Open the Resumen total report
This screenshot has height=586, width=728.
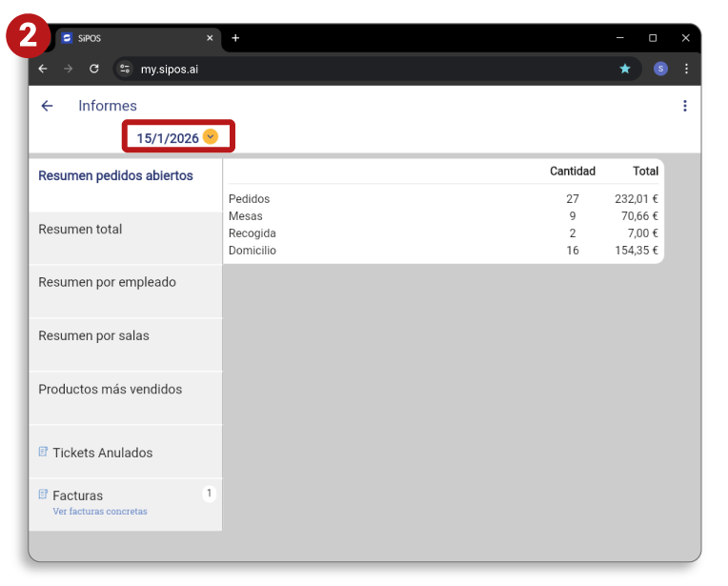[x=80, y=230]
